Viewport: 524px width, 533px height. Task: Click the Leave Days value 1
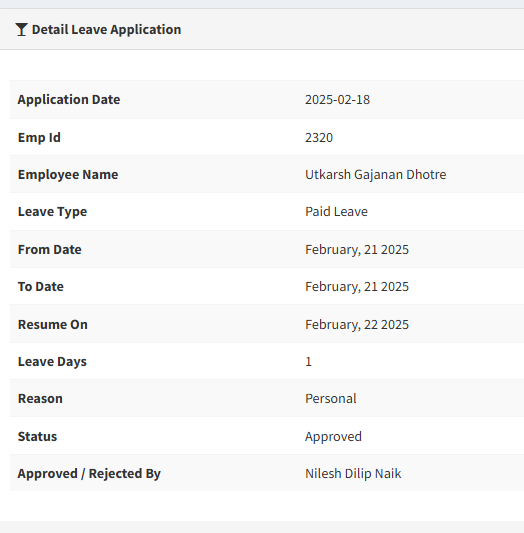tap(308, 361)
